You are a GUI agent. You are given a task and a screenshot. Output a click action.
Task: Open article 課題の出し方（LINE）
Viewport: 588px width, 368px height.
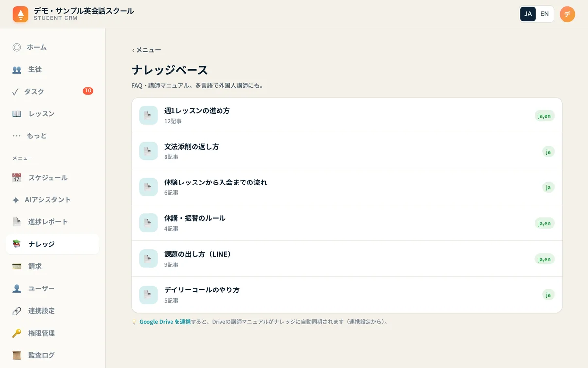(x=347, y=259)
